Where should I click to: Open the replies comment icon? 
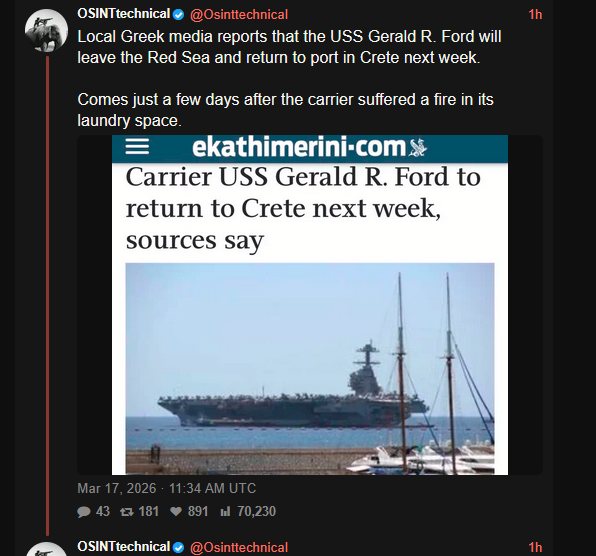coord(84,512)
